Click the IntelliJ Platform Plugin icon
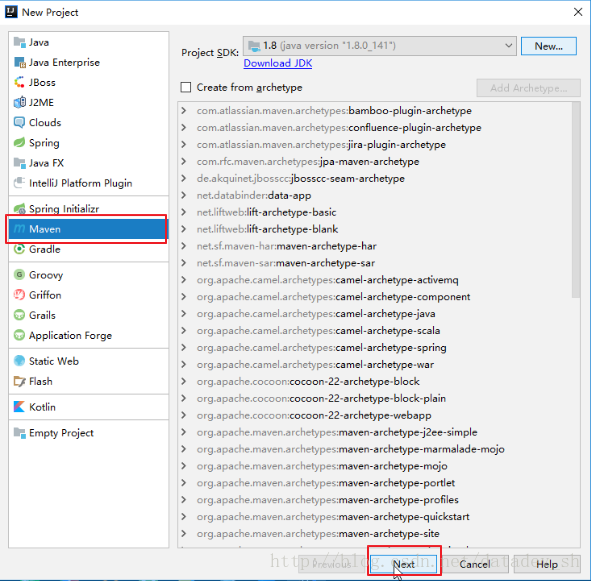The image size is (591, 581). click(19, 183)
